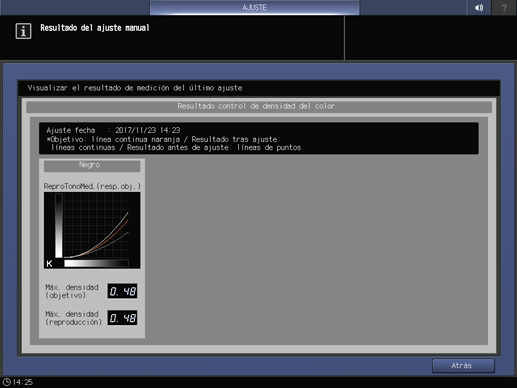Image resolution: width=517 pixels, height=388 pixels.
Task: Click the 14:25 time in status bar
Action: point(23,382)
